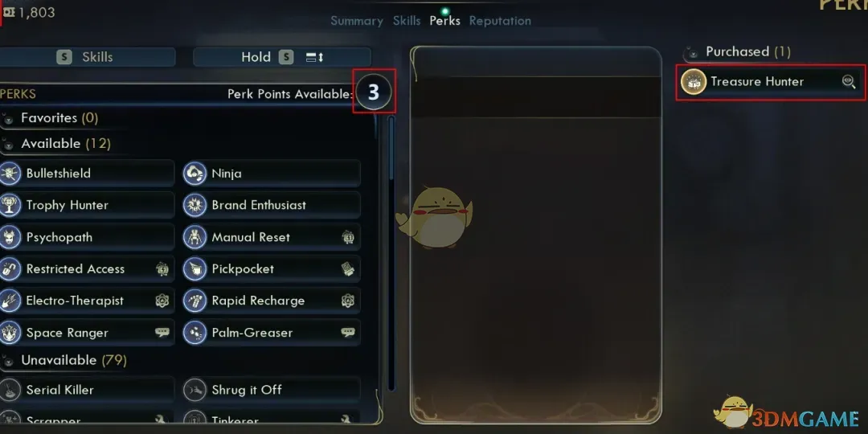Click the Skills filter button

pyautogui.click(x=88, y=57)
